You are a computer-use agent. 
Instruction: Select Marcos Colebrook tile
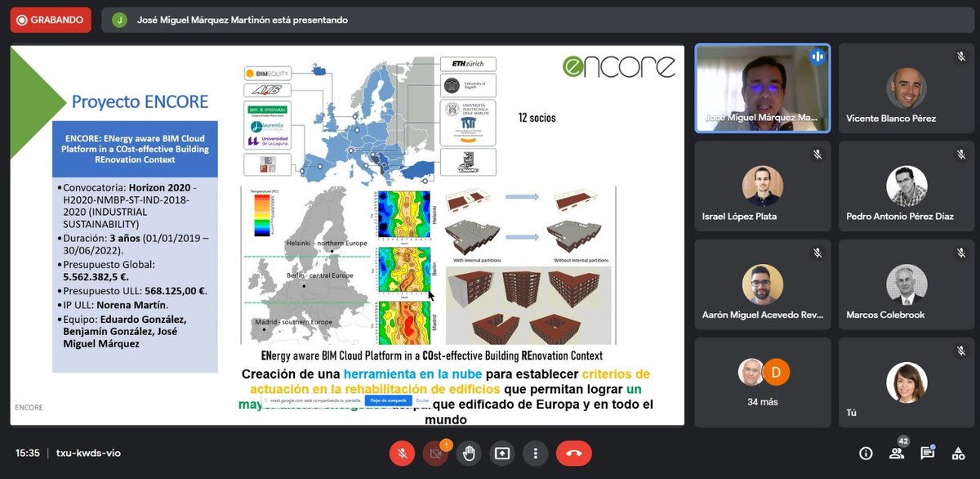point(906,284)
